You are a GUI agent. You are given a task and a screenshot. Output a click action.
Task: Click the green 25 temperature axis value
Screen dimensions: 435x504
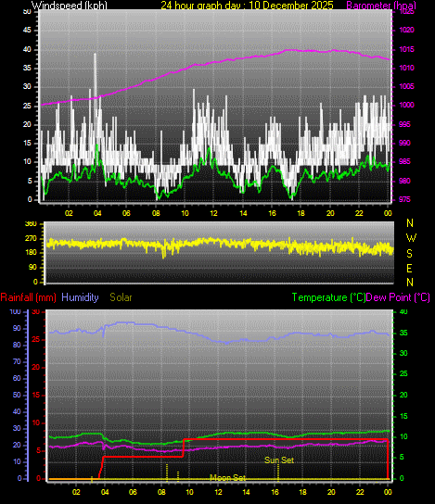coord(403,374)
